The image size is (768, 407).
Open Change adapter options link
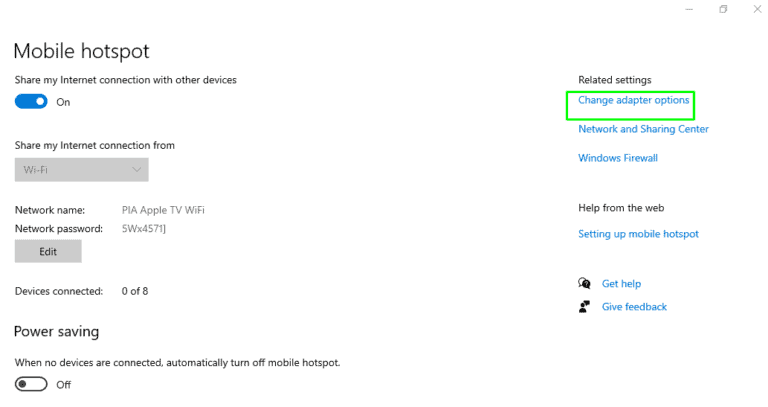(633, 101)
